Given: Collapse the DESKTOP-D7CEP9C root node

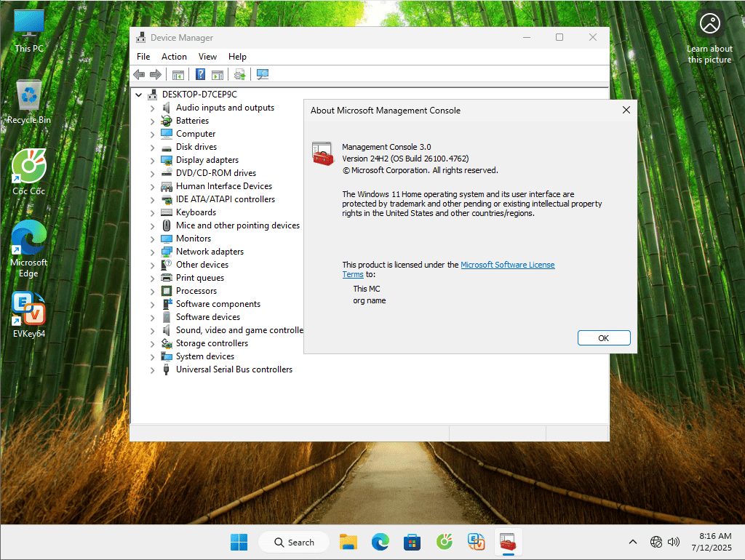Looking at the screenshot, I should (139, 95).
